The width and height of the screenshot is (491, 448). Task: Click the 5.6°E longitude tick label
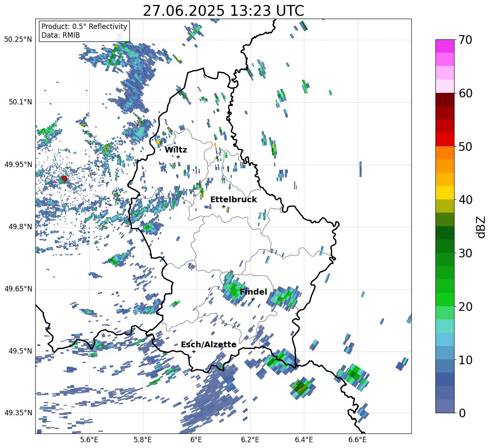(89, 440)
